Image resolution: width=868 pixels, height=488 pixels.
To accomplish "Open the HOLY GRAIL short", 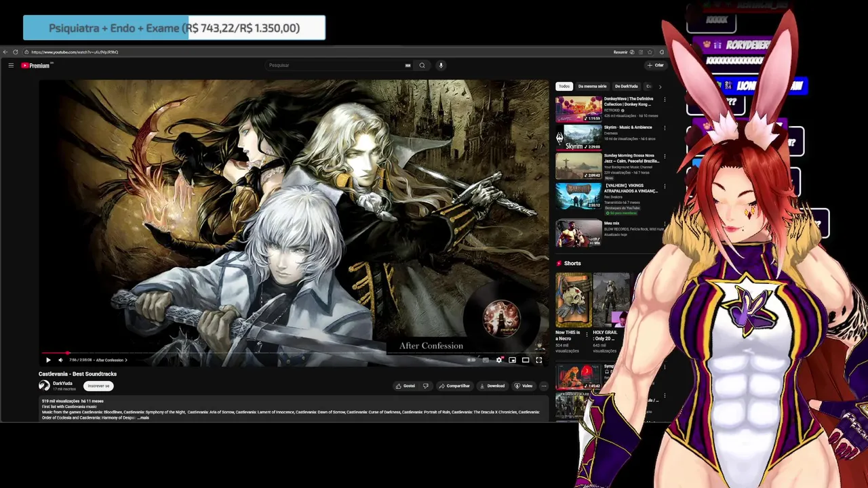I will click(610, 300).
